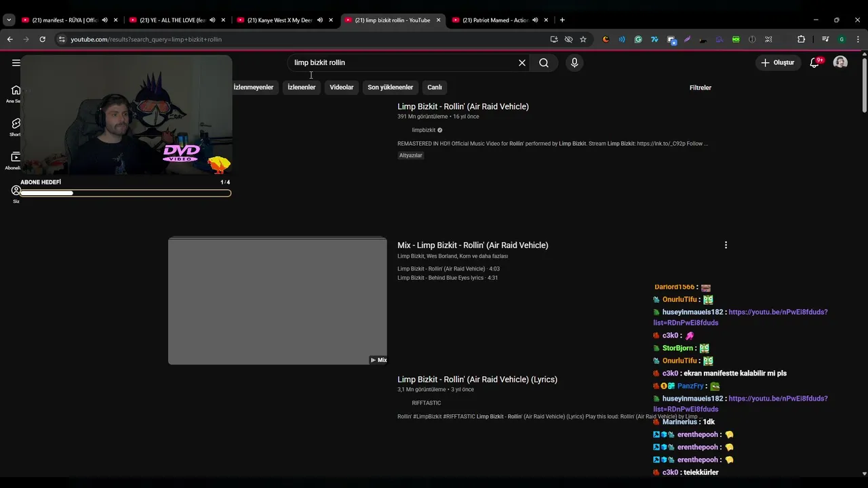Select the İzlenmeyenler filter chip

click(x=254, y=87)
